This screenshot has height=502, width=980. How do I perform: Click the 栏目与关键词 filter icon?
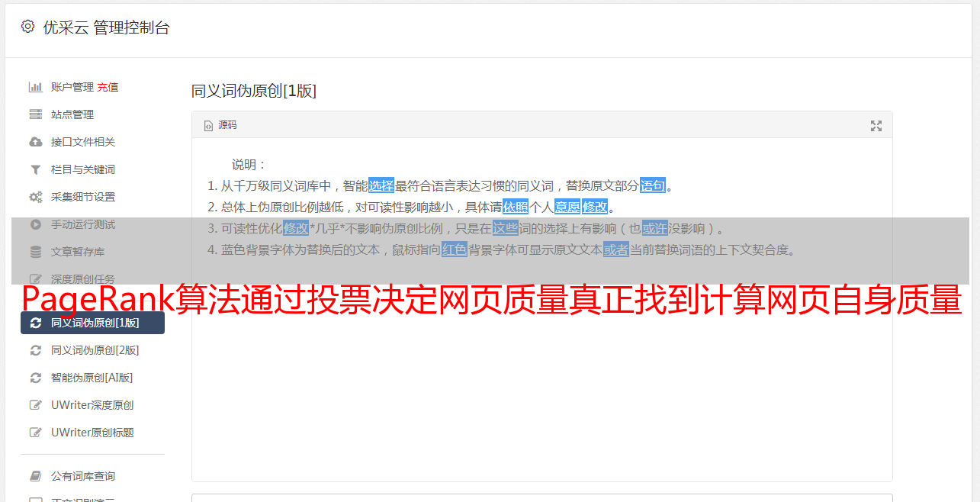pyautogui.click(x=35, y=169)
